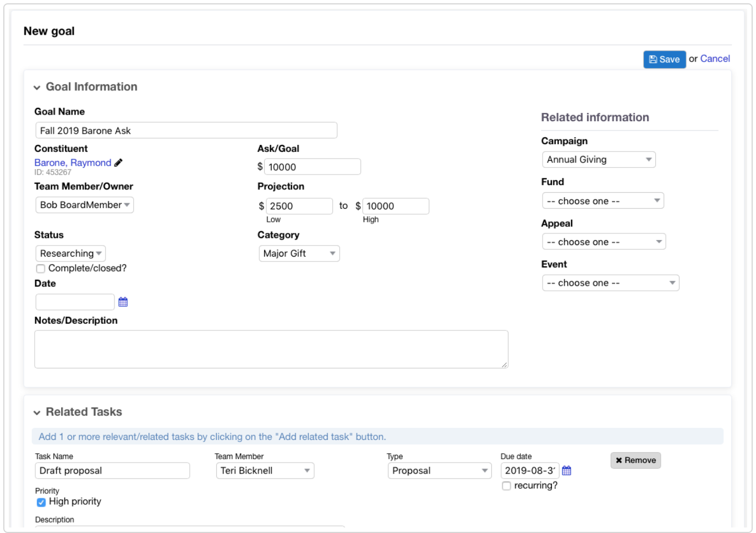Open the Barone, Raymond constituent link
The width and height of the screenshot is (756, 533).
point(73,162)
